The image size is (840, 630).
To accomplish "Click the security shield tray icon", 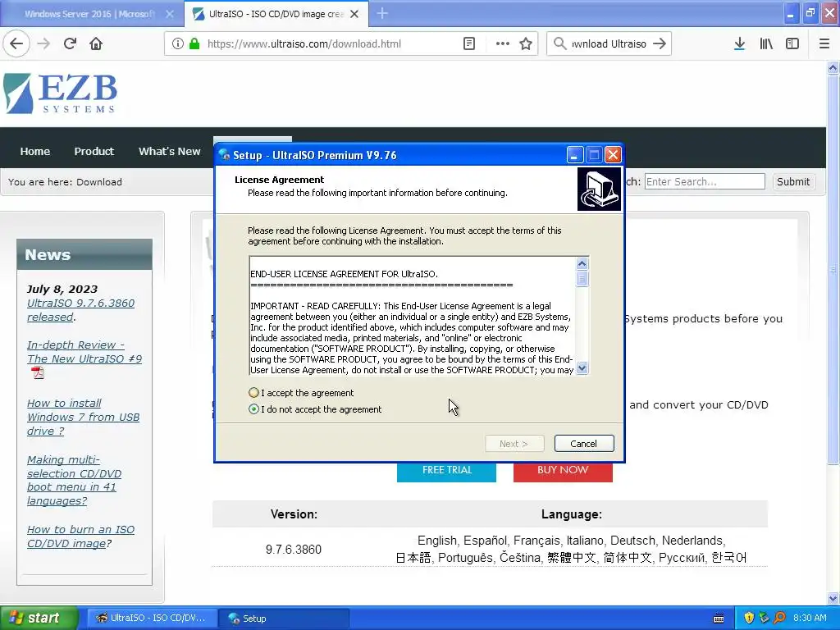I will coord(749,618).
